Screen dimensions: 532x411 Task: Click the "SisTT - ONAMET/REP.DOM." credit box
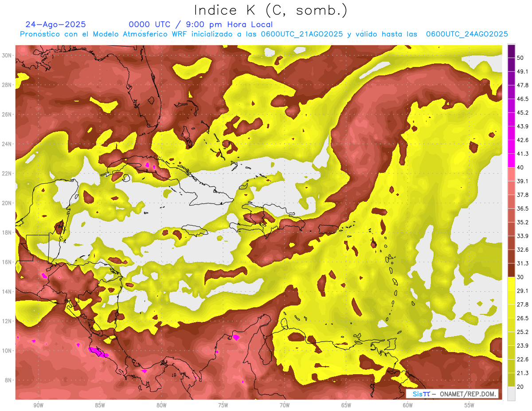coord(452,394)
